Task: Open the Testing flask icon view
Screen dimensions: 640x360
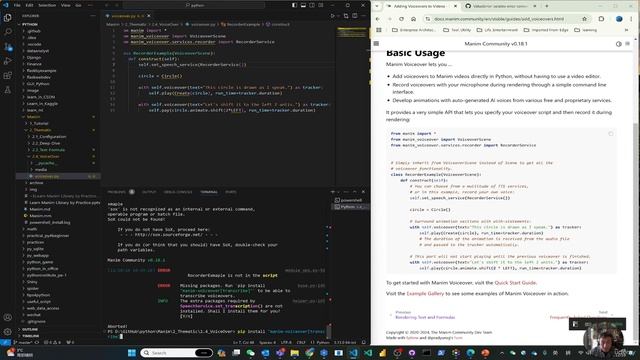Action: (x=7, y=90)
